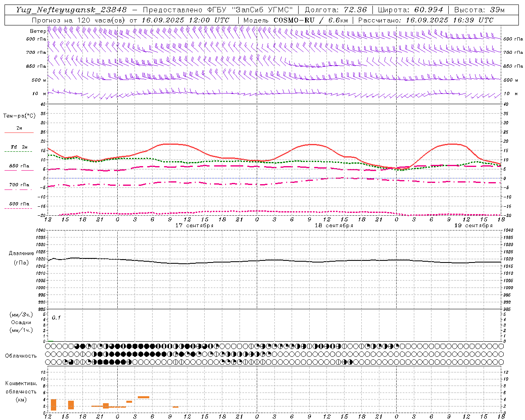Viewport: 525px width, 420px height.
Task: Click the 'Облачность' cloudiness label
Action: tap(21, 356)
